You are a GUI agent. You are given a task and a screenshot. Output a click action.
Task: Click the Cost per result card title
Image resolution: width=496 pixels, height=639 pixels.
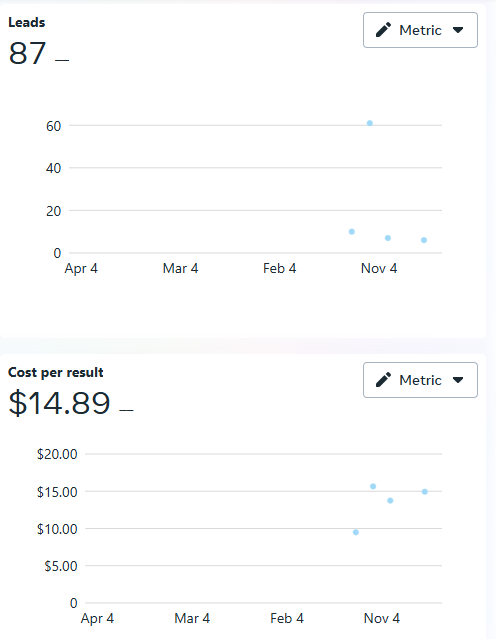(x=56, y=372)
